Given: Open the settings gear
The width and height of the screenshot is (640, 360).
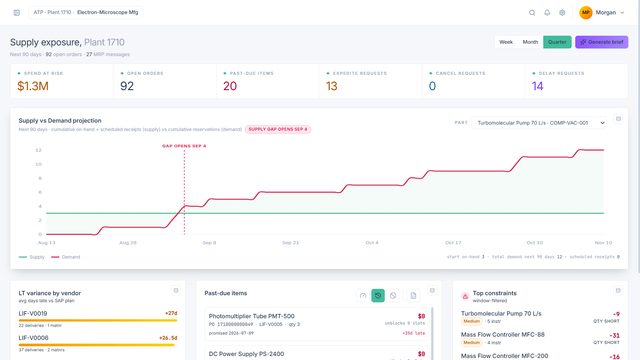Looking at the screenshot, I should tap(562, 13).
